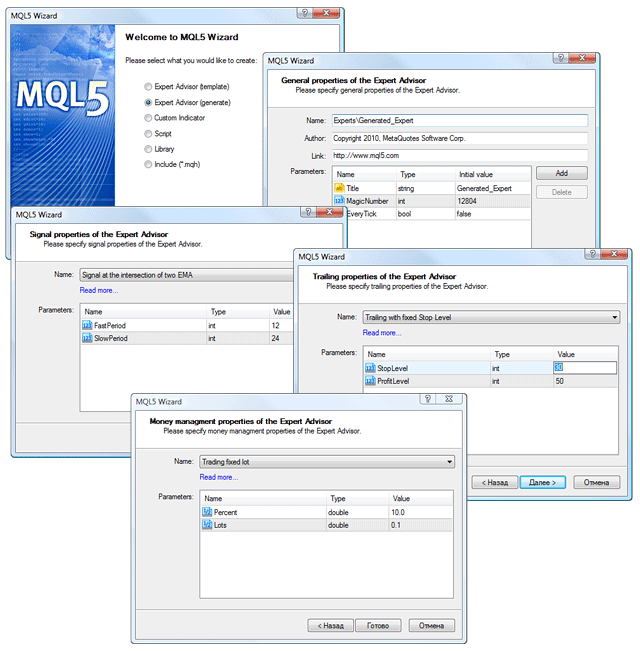Click Назад button in Trailing properties window
This screenshot has width=640, height=651.
(x=495, y=482)
